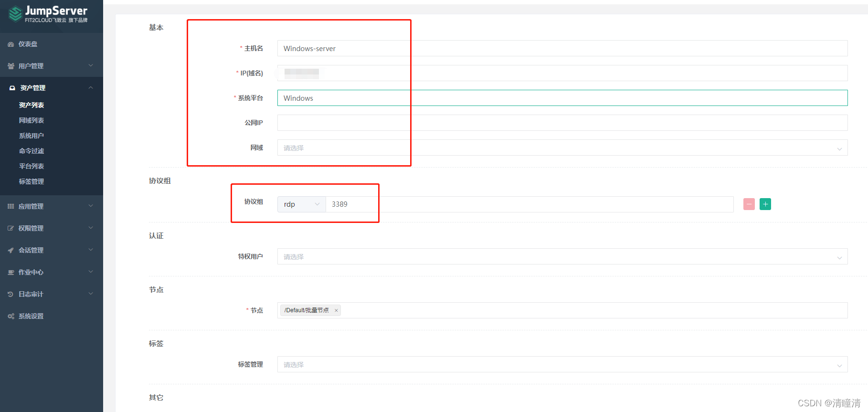Screen dimensions: 868x412
Task: Open 网域列表 submenu item
Action: [x=32, y=120]
